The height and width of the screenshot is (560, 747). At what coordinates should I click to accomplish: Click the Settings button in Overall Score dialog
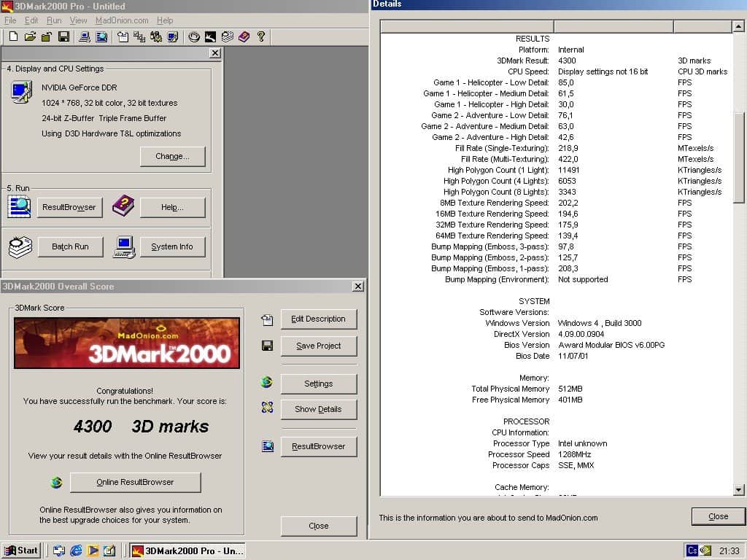pos(318,384)
